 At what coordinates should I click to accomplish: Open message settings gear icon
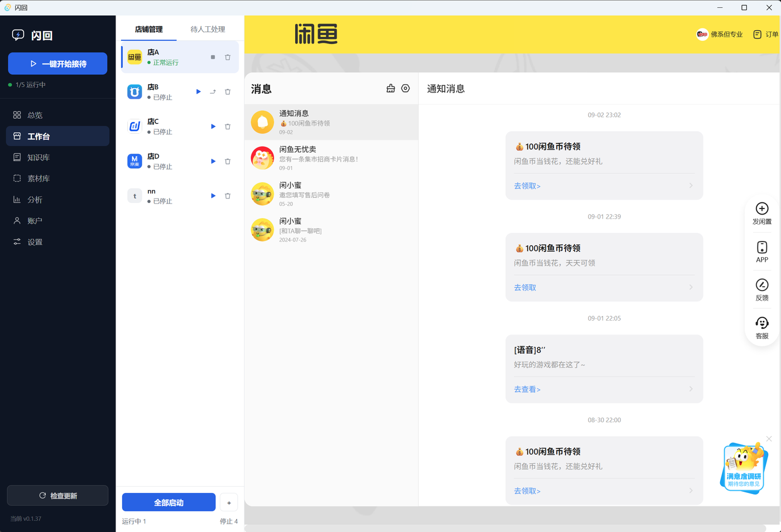pos(406,89)
